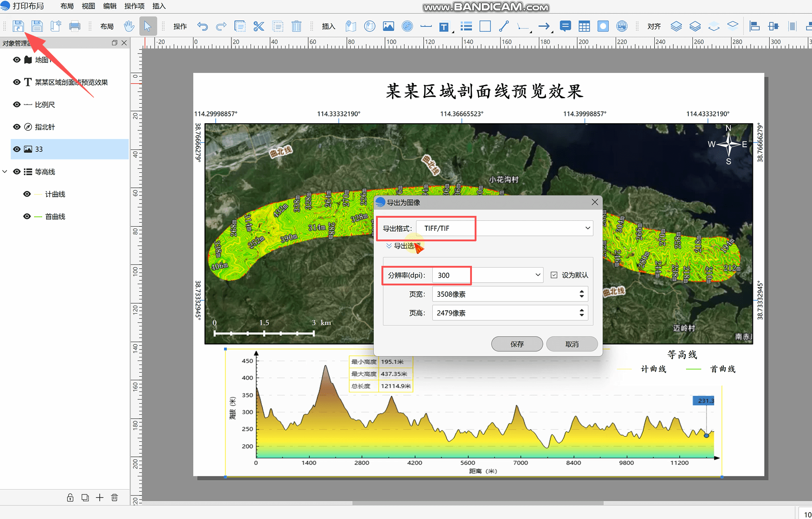
Task: Click the bring to front layers icon
Action: (676, 26)
